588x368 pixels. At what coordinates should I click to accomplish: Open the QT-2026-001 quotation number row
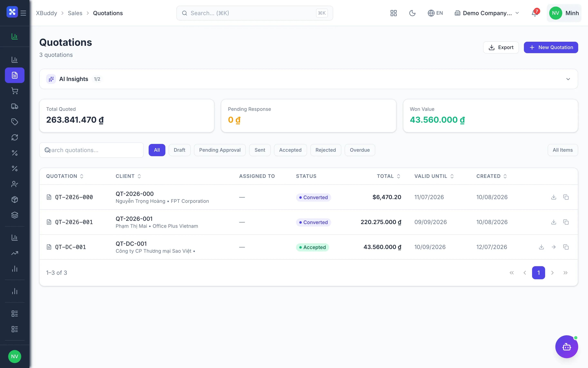(74, 222)
